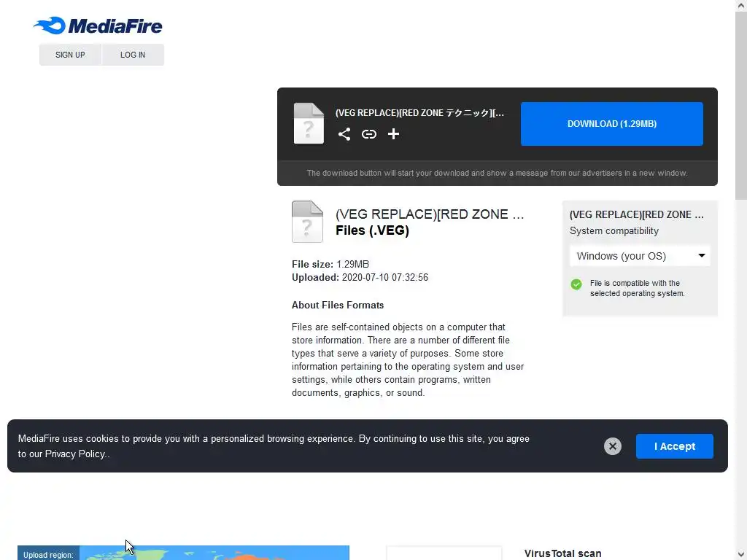This screenshot has width=747, height=560.
Task: Click the Upload region label
Action: click(x=48, y=554)
